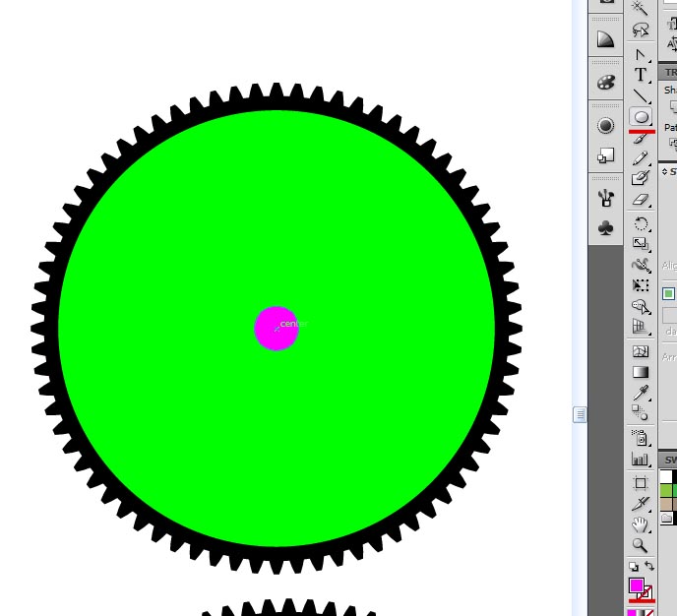Select the magenta center circle
This screenshot has width=677, height=616.
[277, 329]
